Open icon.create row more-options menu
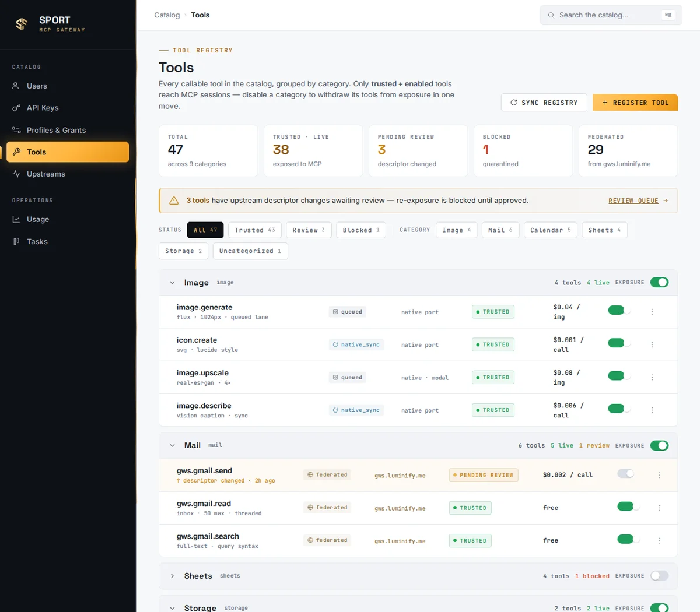 (652, 344)
